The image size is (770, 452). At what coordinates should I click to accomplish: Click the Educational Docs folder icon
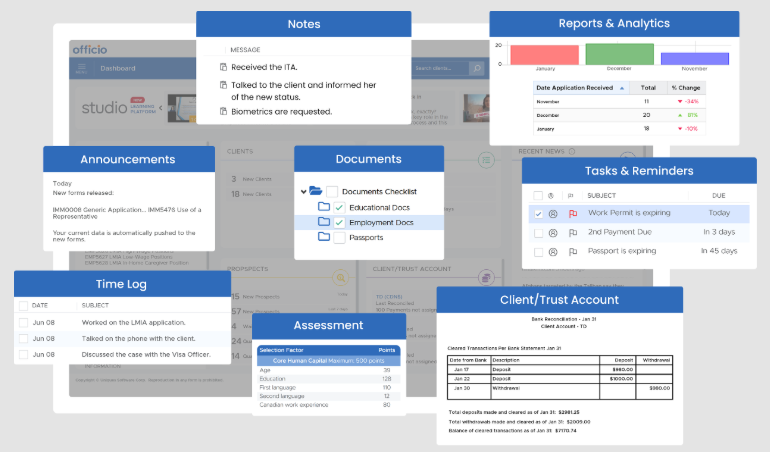324,206
